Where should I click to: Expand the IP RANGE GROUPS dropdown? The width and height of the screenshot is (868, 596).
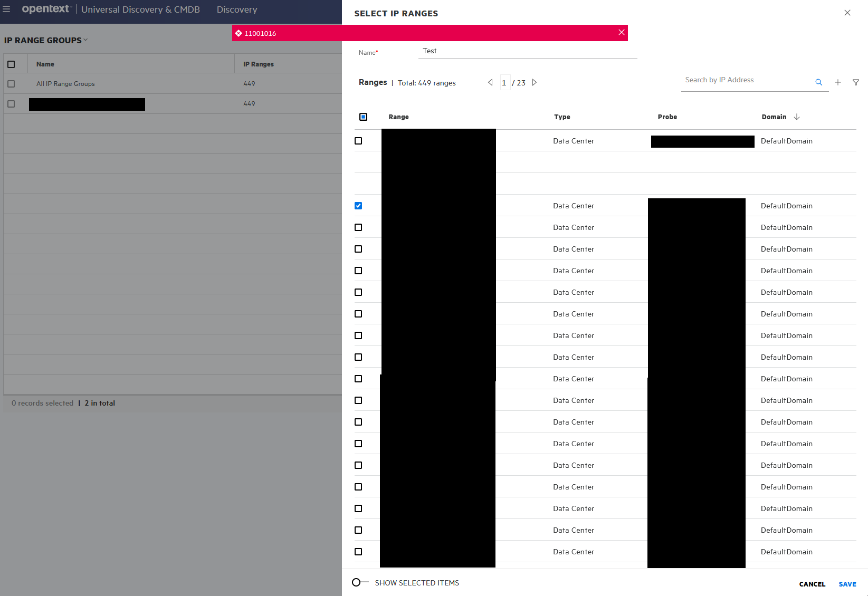tap(84, 40)
